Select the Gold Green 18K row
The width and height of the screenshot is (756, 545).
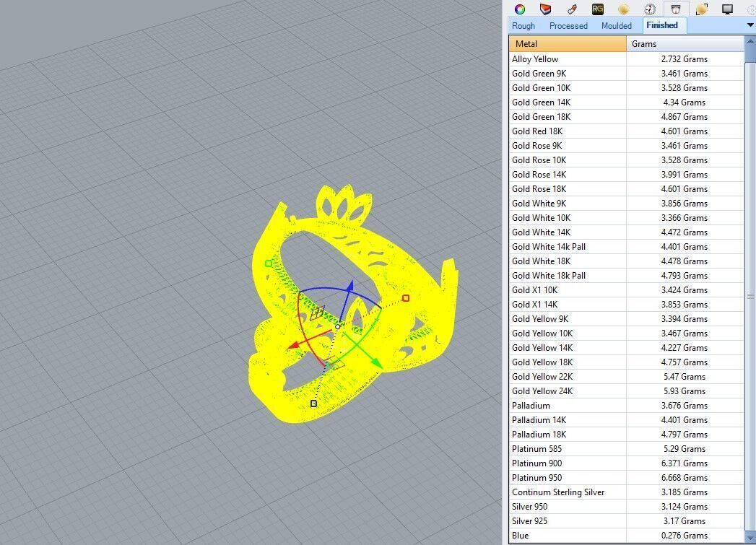point(626,117)
